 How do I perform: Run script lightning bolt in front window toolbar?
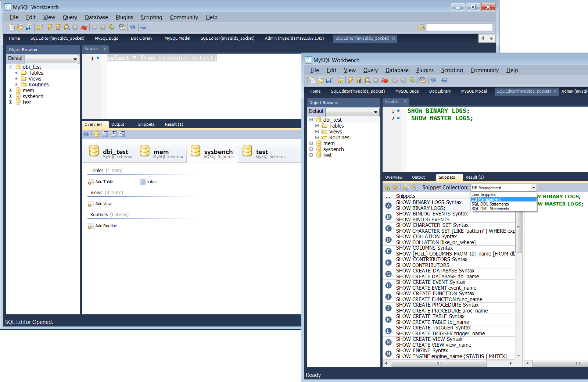pos(351,80)
